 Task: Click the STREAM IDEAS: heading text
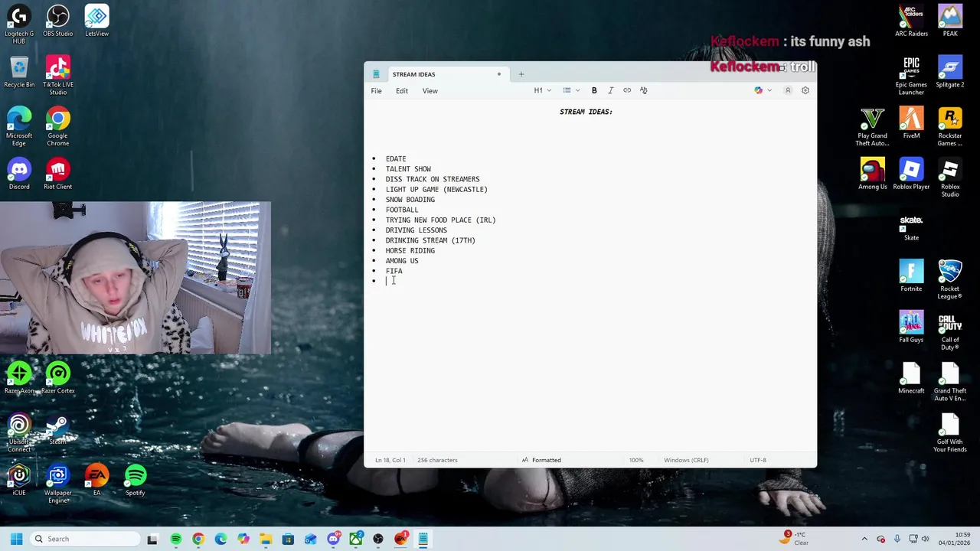[586, 112]
